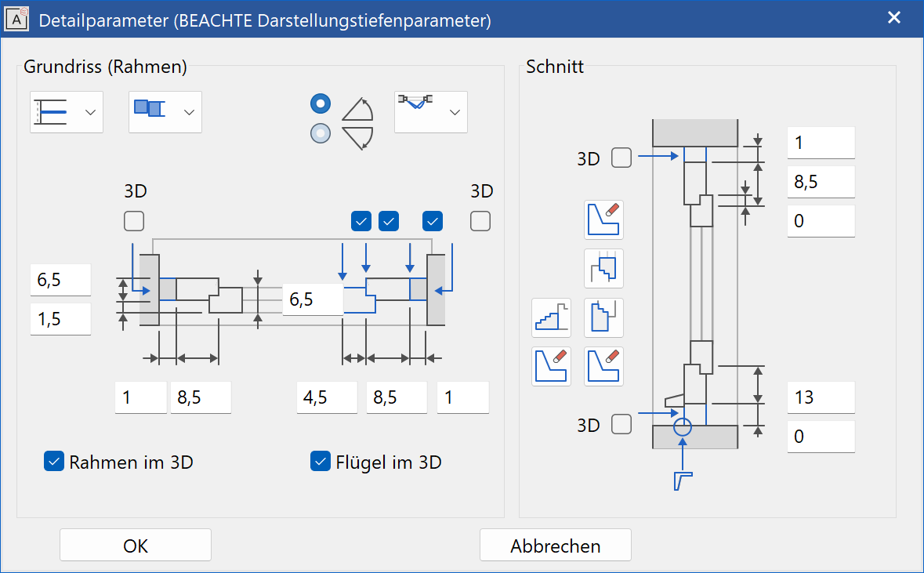924x573 pixels.
Task: Click the bottom-left pencil profile icon in Schnitt
Action: coord(551,366)
